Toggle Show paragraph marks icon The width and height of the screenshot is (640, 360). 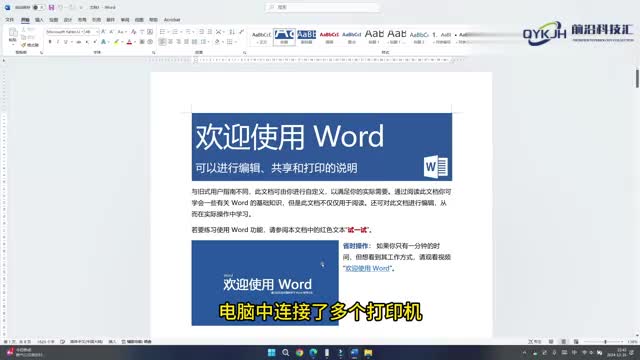[241, 31]
